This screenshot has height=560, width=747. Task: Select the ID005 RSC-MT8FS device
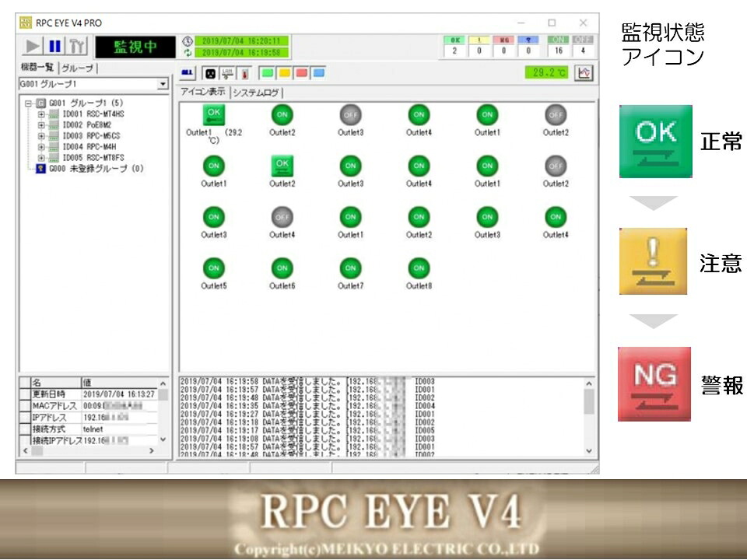click(93, 158)
